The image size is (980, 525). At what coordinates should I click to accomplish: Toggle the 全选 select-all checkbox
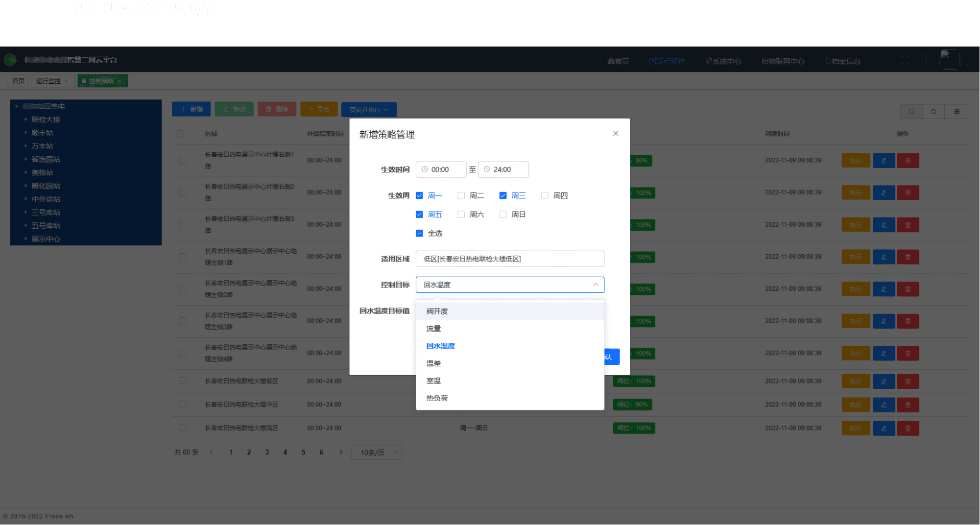coord(419,233)
